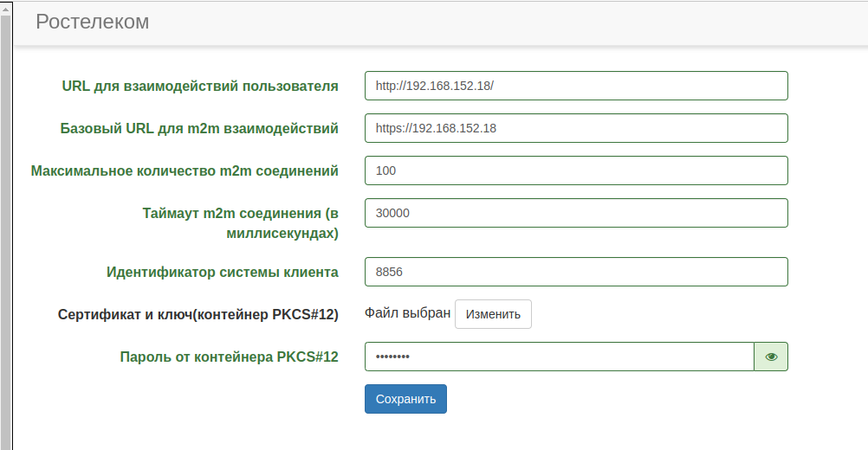Click the Сохранить button

pos(405,399)
